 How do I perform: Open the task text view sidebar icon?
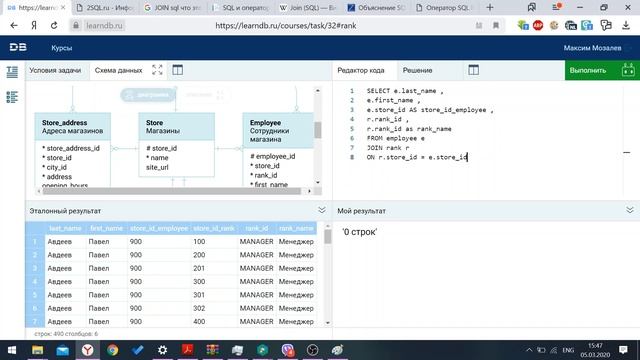pyautogui.click(x=12, y=72)
